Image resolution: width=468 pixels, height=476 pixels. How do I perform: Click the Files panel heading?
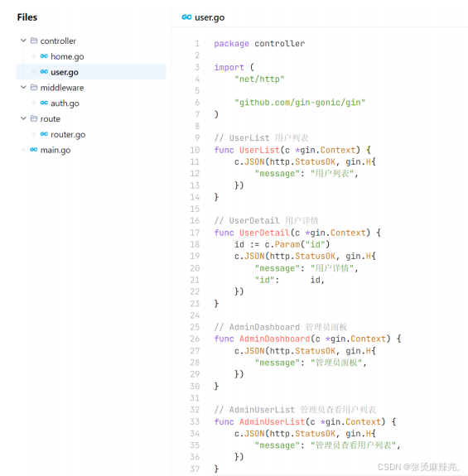pyautogui.click(x=27, y=17)
